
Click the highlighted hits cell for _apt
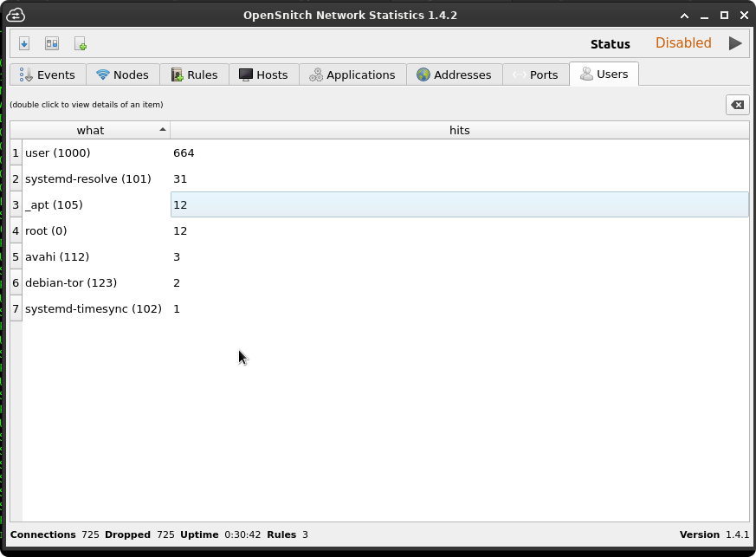[460, 204]
